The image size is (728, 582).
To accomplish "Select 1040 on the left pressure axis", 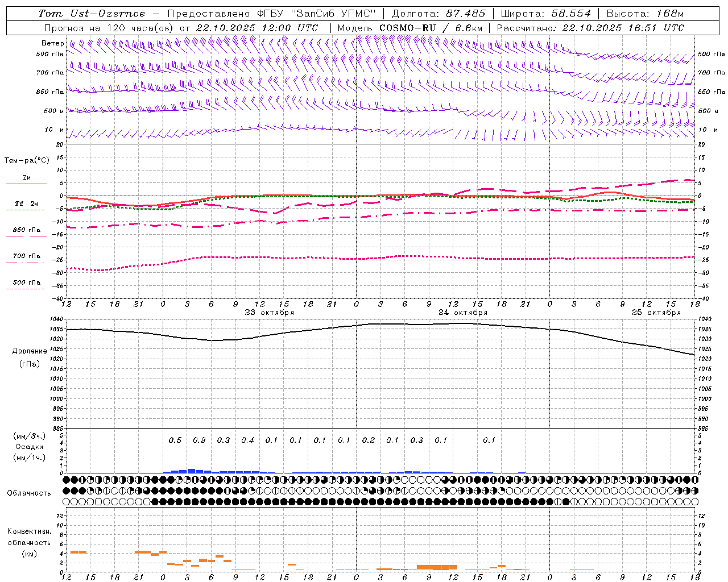I will (56, 319).
